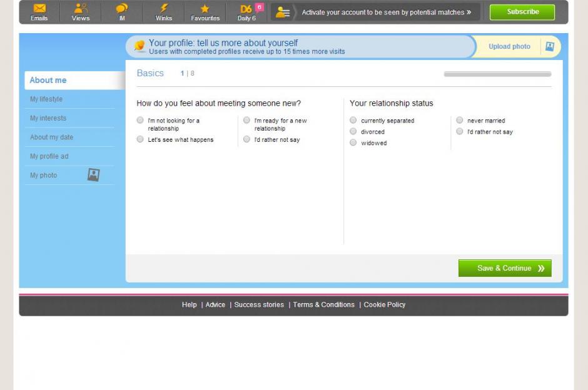
Task: Click the photo icon beside Upload photo
Action: [549, 46]
